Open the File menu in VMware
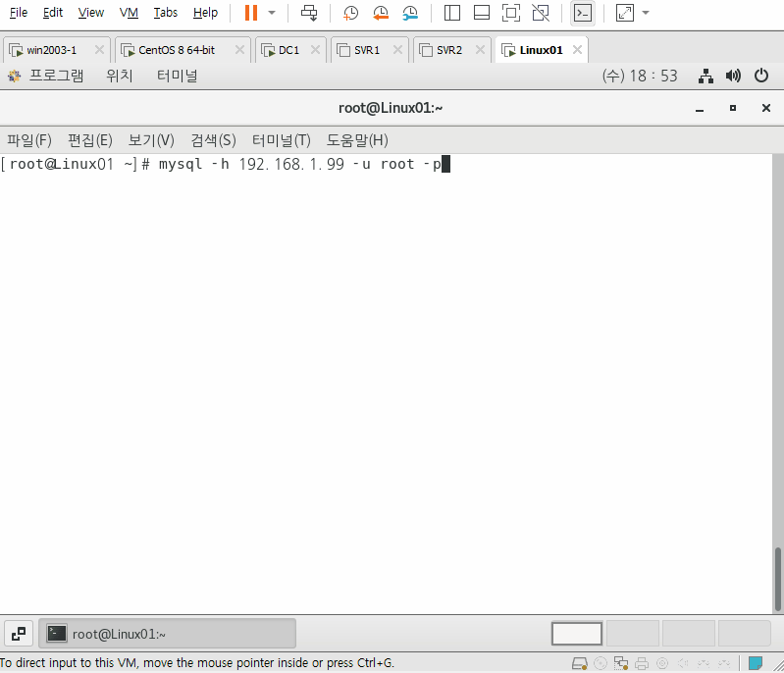This screenshot has height=673, width=784. click(19, 13)
